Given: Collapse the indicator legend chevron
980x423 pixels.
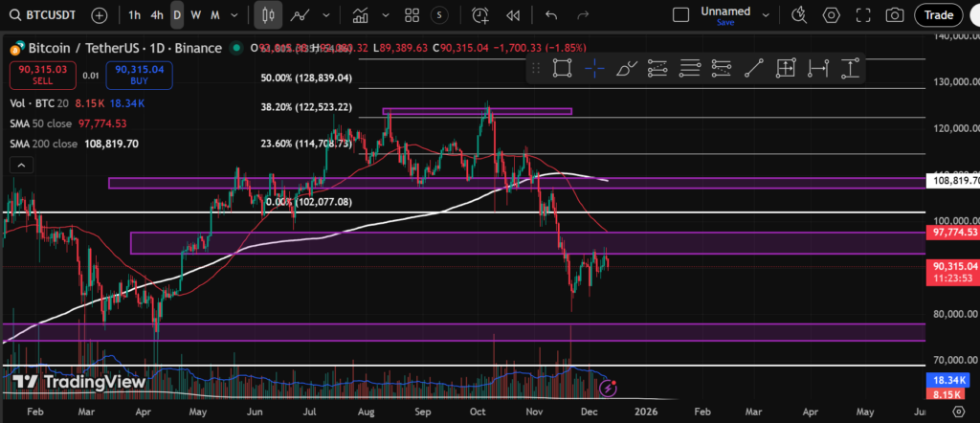Looking at the screenshot, I should [21, 165].
